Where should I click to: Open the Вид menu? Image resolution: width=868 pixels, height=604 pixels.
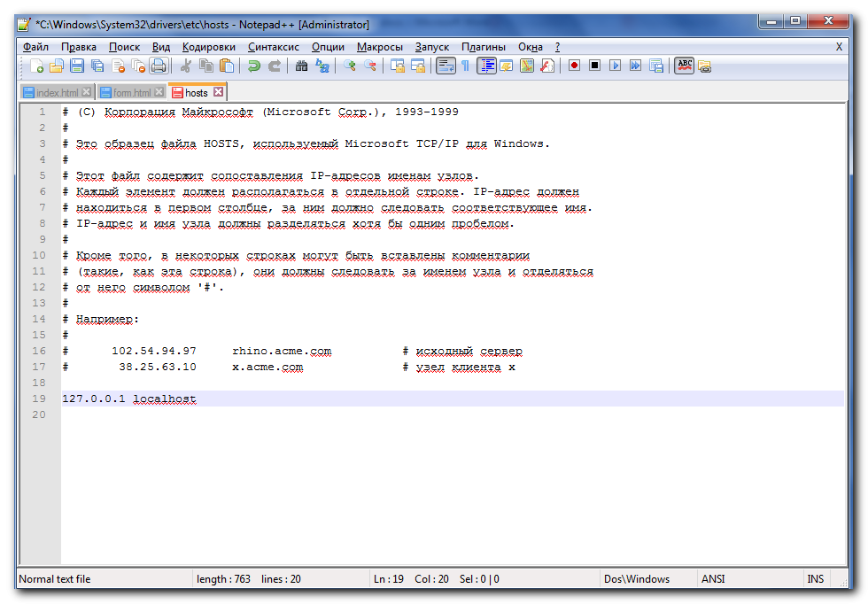pyautogui.click(x=161, y=47)
